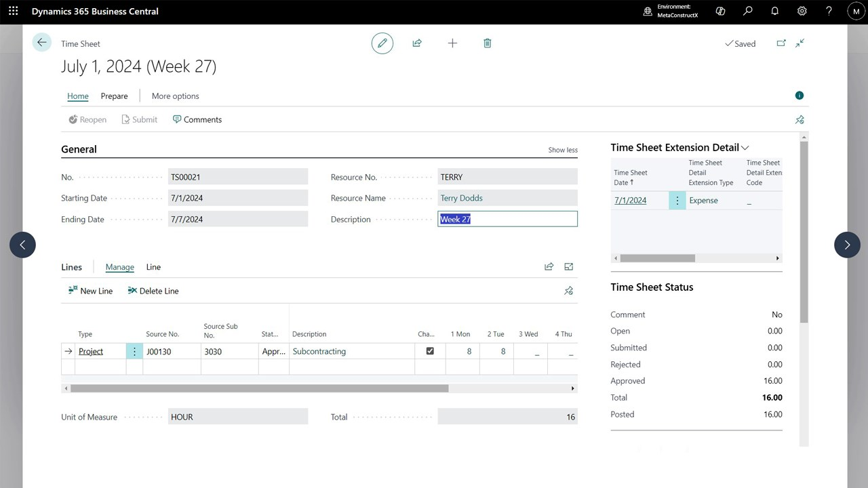Expand Time Sheet Extension Detail chevron

point(745,148)
